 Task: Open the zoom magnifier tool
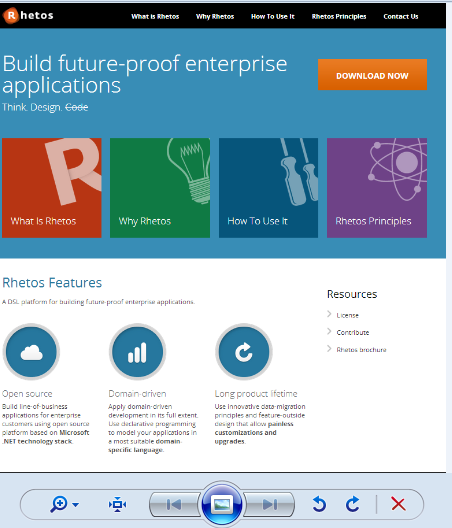click(x=59, y=504)
